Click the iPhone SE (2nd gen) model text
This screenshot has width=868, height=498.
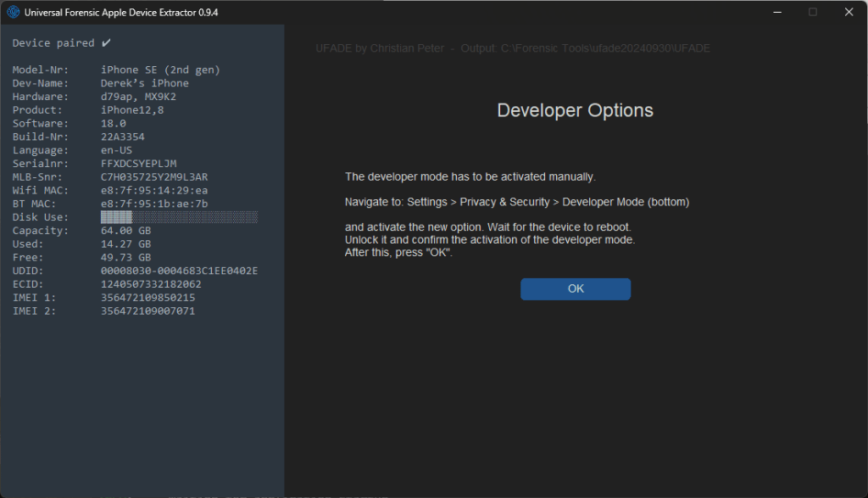coord(160,70)
